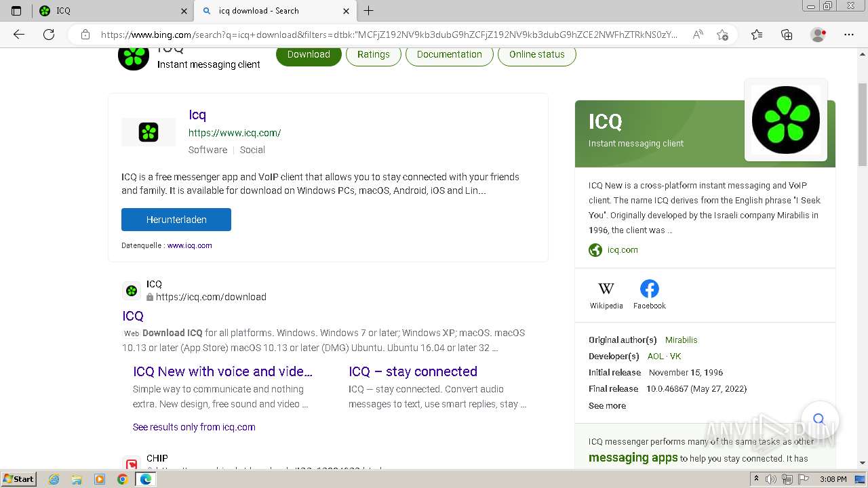Image resolution: width=868 pixels, height=488 pixels.
Task: Click the volume icon in system tray
Action: coord(771,479)
